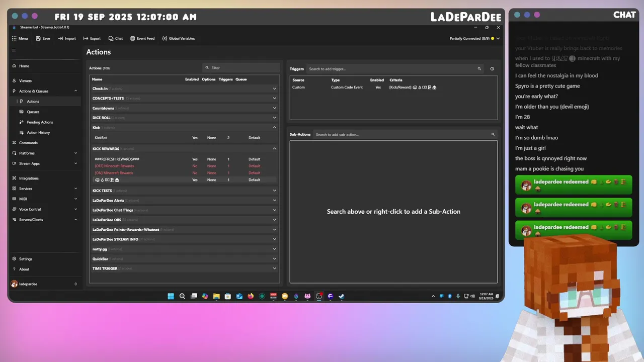
Task: Click the Action History sidebar icon
Action: pyautogui.click(x=22, y=132)
